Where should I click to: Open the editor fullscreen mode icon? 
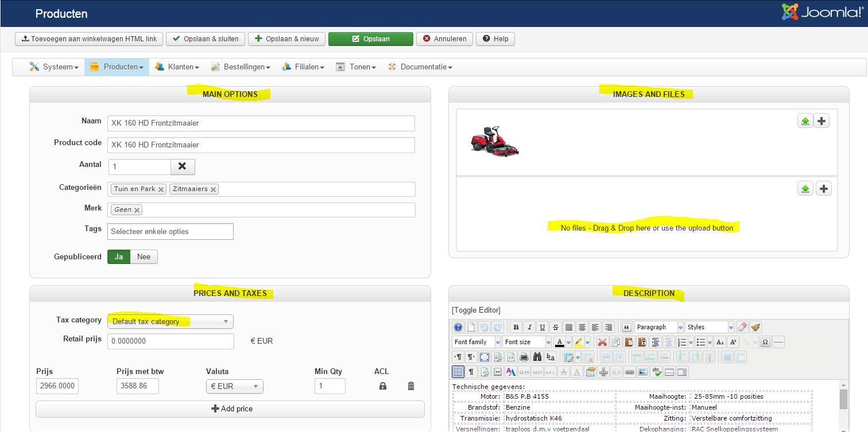485,357
